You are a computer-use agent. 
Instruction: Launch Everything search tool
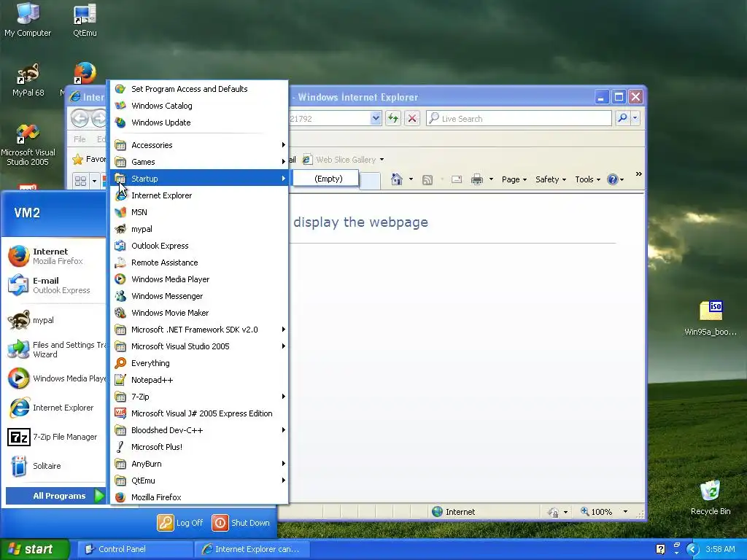[x=199, y=363]
